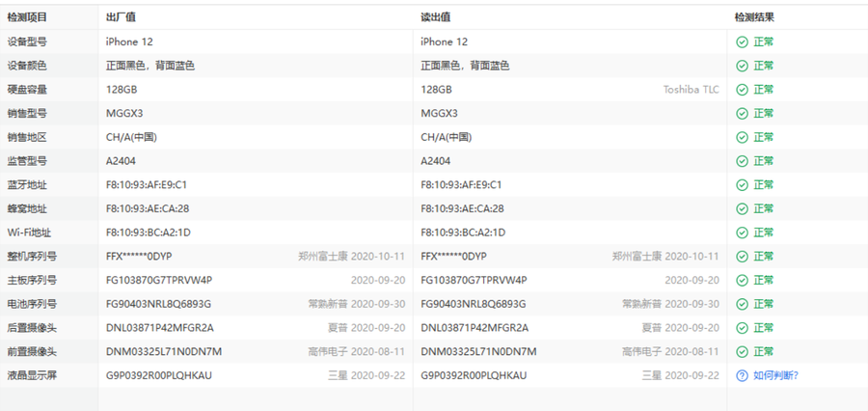Click 出厂值 夏普 2020-09-20 note

tap(366, 327)
